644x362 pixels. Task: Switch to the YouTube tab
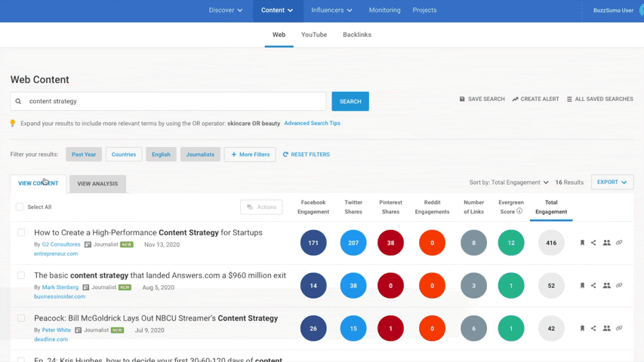pyautogui.click(x=314, y=35)
